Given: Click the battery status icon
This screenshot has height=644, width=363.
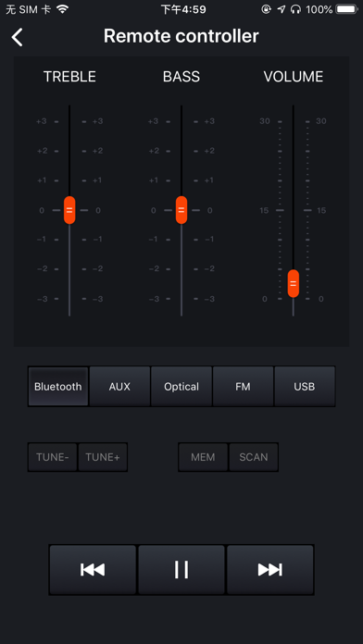Looking at the screenshot, I should (x=346, y=9).
